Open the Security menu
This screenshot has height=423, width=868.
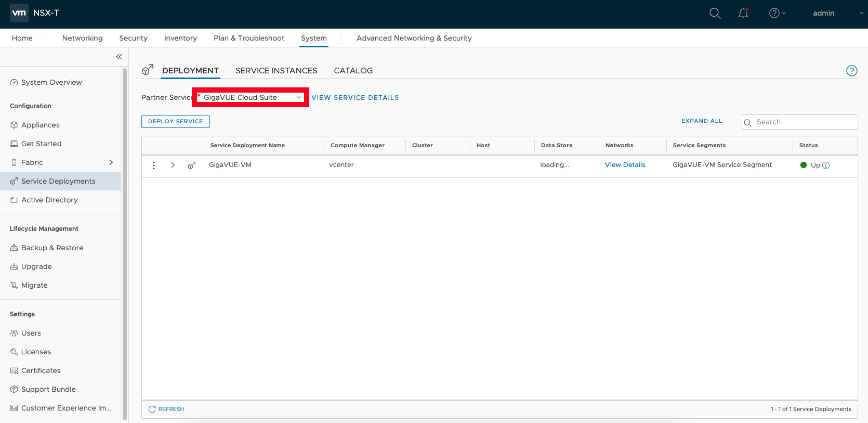click(134, 38)
